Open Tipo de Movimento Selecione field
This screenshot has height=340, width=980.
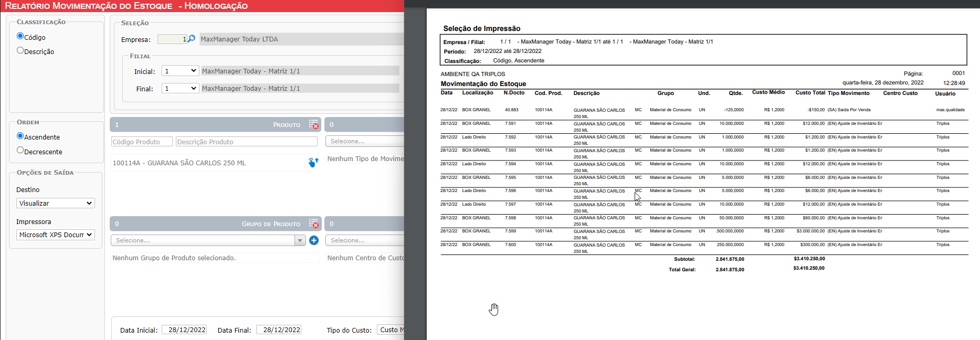pyautogui.click(x=365, y=141)
